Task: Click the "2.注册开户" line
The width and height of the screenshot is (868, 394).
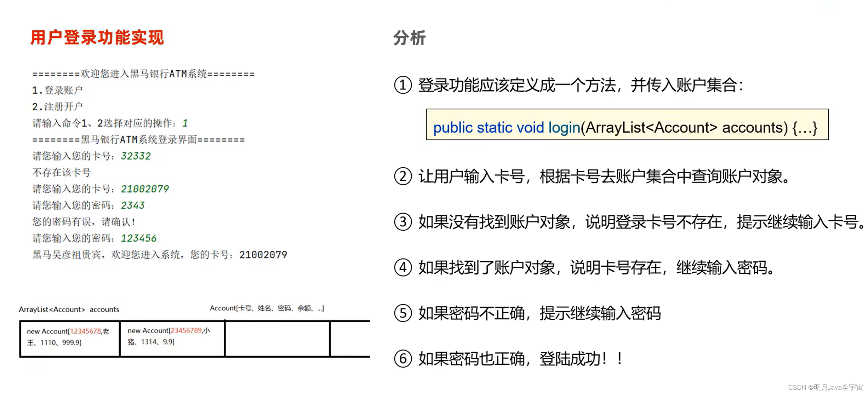Action: pyautogui.click(x=57, y=106)
